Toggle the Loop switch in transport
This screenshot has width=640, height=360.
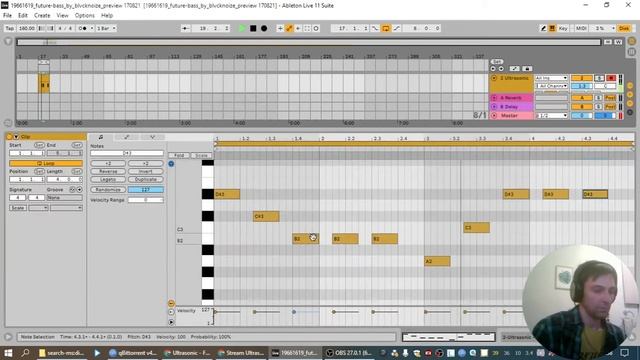386,28
